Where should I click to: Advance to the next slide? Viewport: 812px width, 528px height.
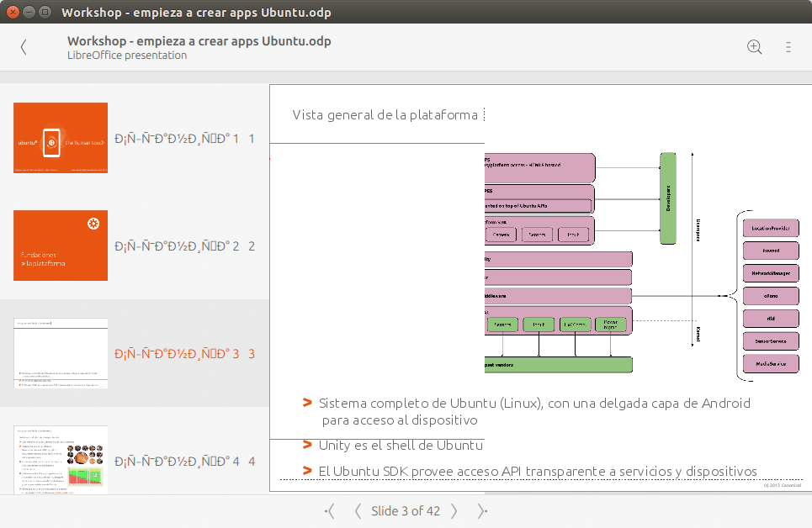coord(454,511)
